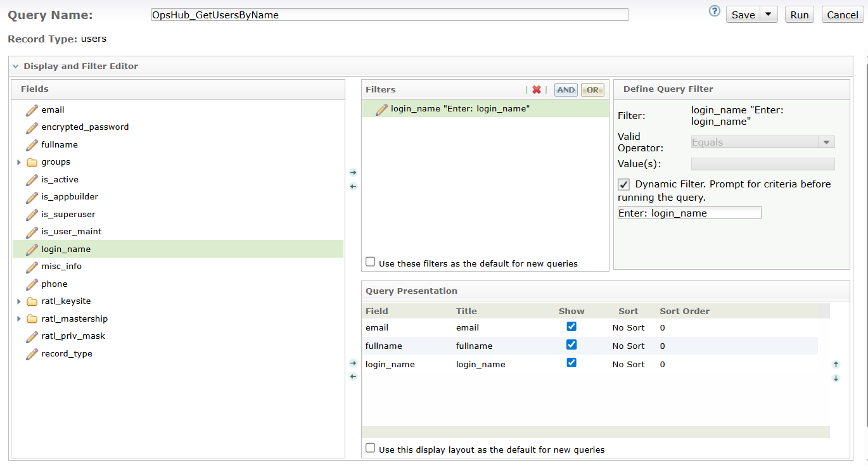
Task: Click the move up arrow in Query Presentation
Action: (836, 364)
